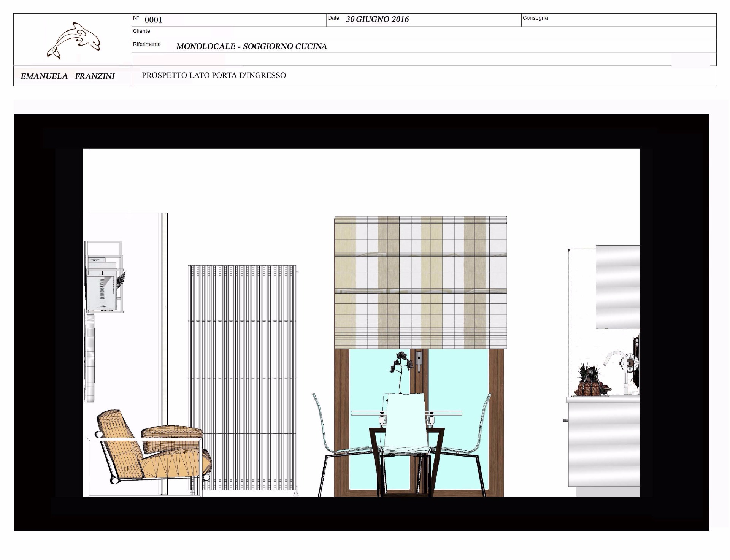The image size is (730, 560).
Task: Click the Cliente field label
Action: [x=141, y=31]
